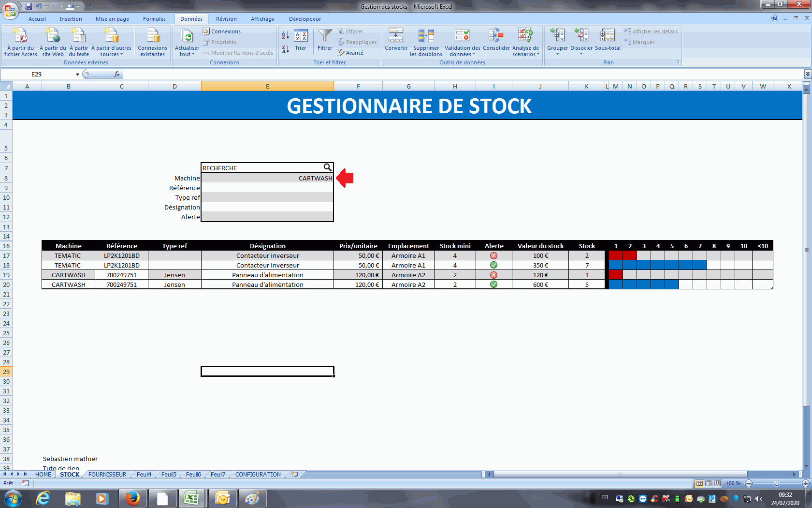Click the green check alert in row 20
This screenshot has height=508, width=812.
pos(493,284)
